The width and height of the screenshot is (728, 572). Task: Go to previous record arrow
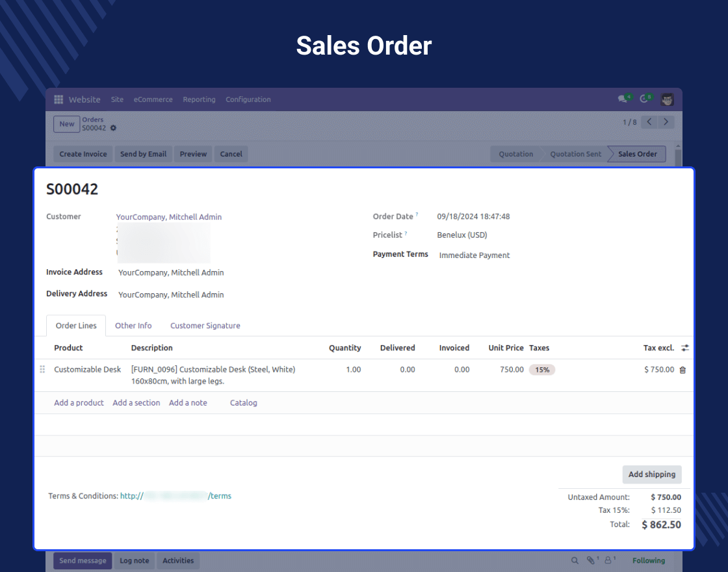(649, 122)
